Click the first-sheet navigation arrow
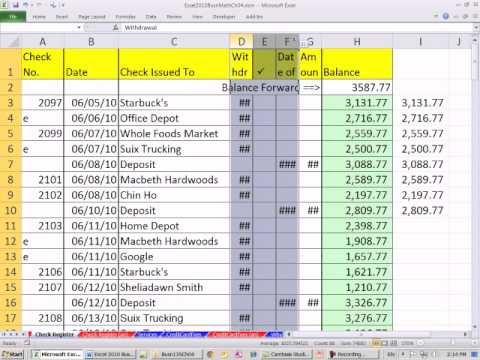 pos(3,334)
